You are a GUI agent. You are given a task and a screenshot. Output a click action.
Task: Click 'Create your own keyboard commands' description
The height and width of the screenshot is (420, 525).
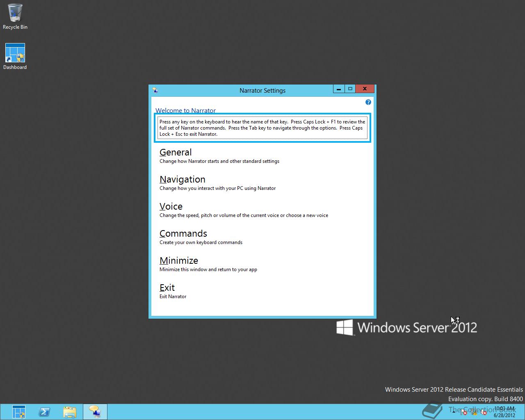[201, 242]
